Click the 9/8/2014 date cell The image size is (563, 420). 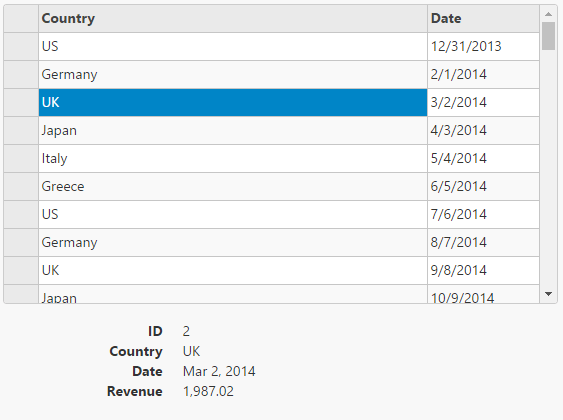[x=483, y=271]
